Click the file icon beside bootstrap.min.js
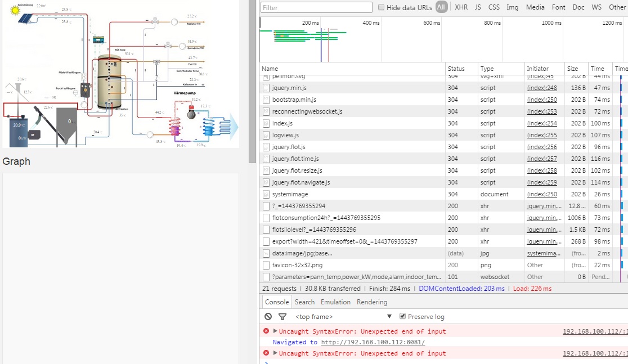628x364 pixels. coord(267,100)
